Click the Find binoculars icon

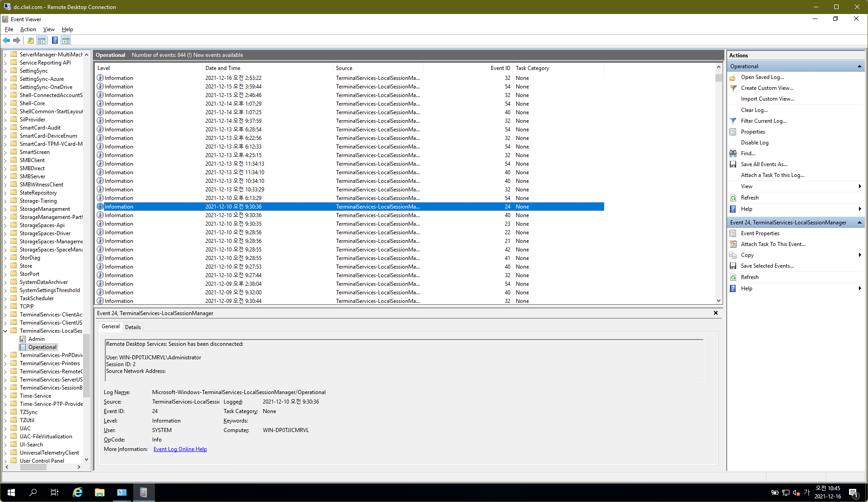[733, 153]
